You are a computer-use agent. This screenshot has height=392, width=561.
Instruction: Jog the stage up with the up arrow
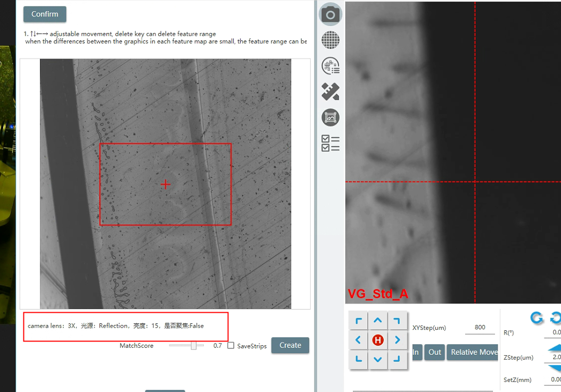378,321
